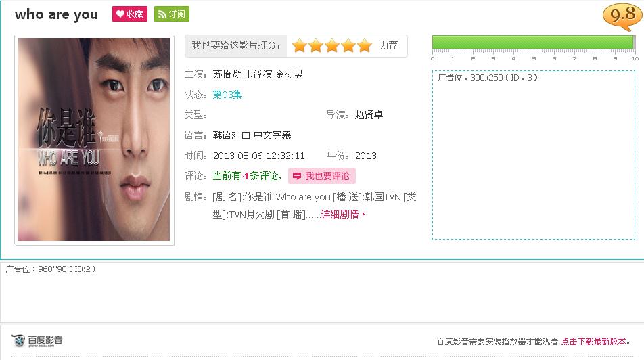This screenshot has width=644, height=360.
Task: Click the 300x250 ad placeholder box
Action: pyautogui.click(x=534, y=155)
